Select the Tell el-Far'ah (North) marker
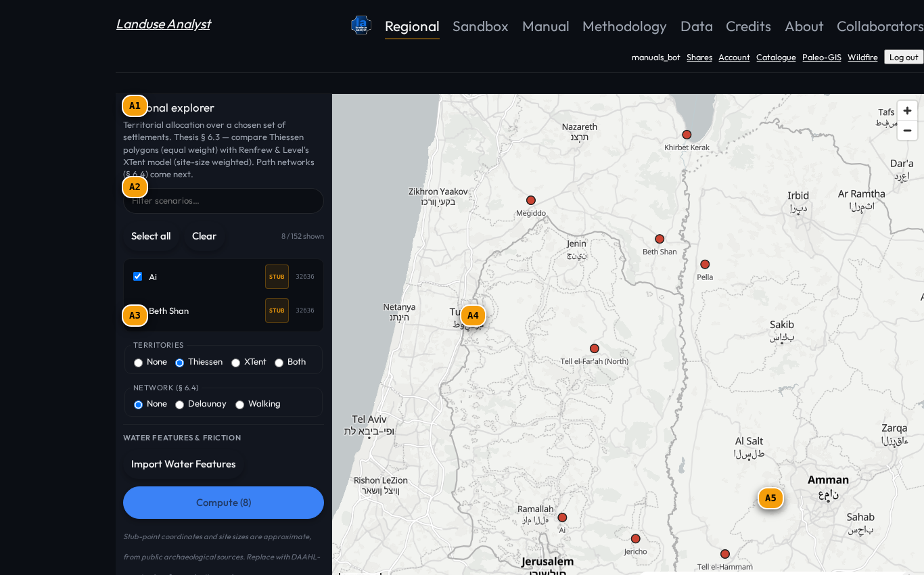The image size is (924, 575). point(595,348)
